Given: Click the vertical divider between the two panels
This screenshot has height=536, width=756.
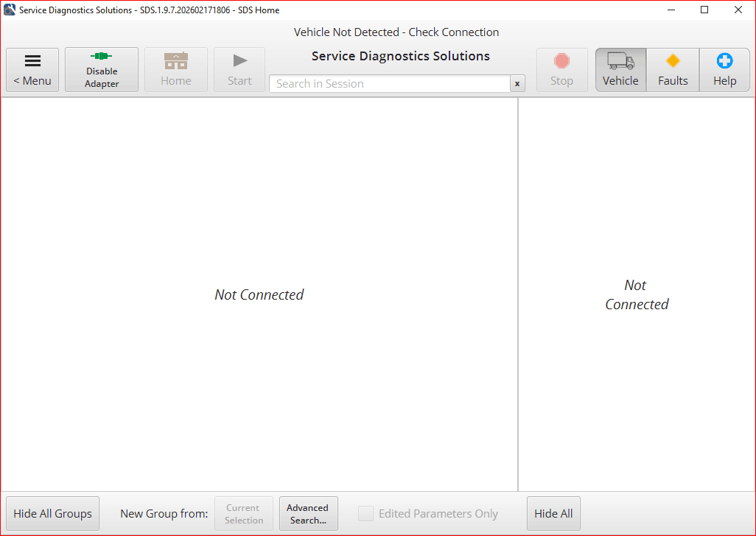Looking at the screenshot, I should pos(518,295).
